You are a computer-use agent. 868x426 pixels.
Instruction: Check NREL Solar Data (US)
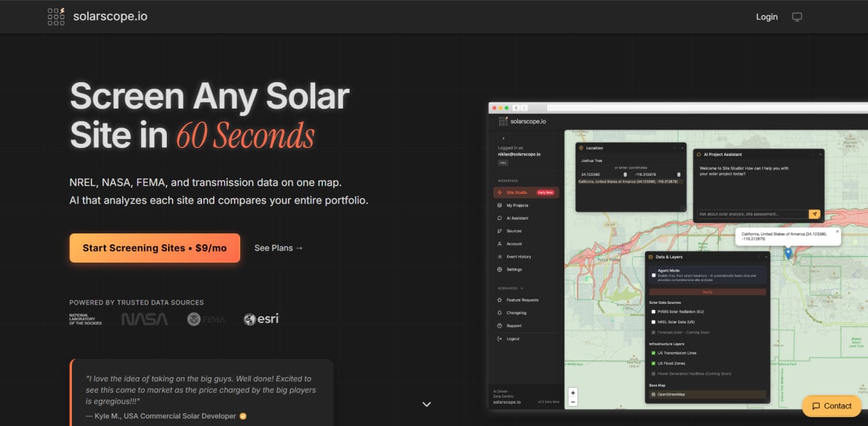pos(654,322)
